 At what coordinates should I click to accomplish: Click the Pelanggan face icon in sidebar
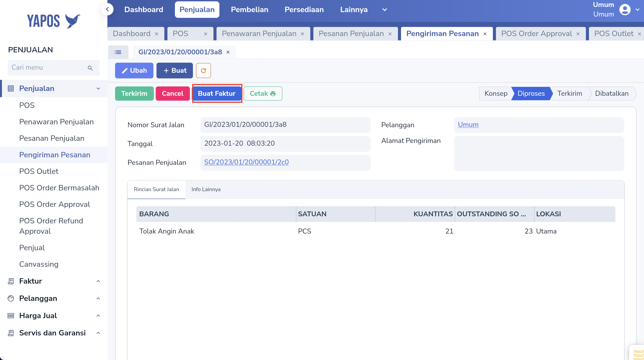[x=11, y=298]
